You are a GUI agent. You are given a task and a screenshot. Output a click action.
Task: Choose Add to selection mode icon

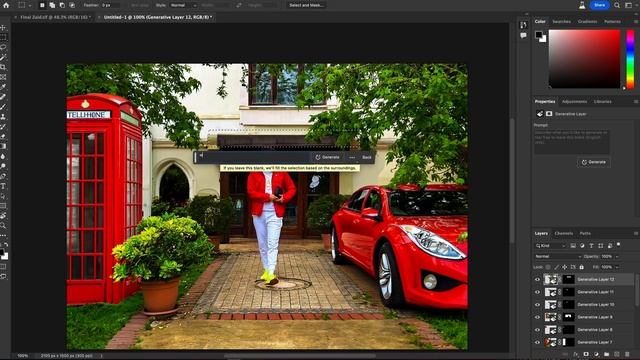(52, 5)
